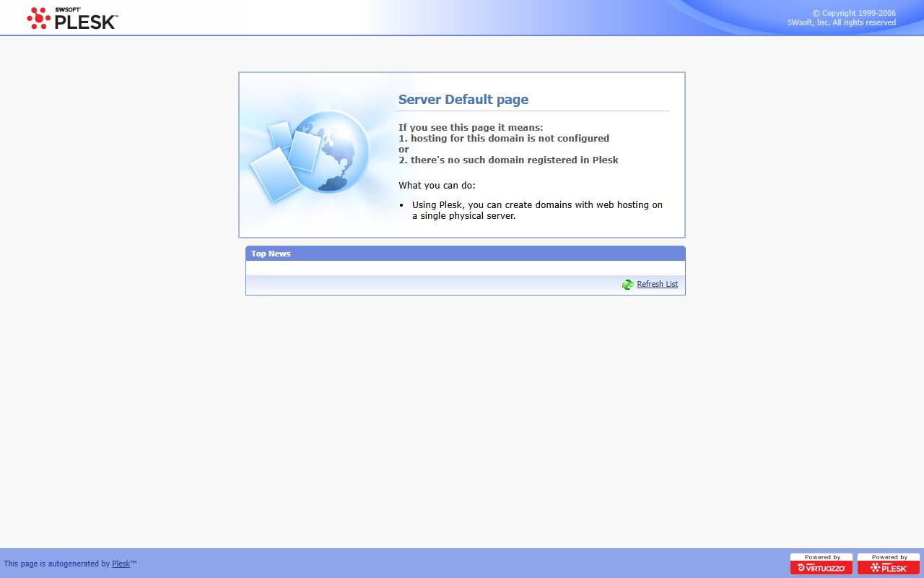The height and width of the screenshot is (578, 924).
Task: Click the green Refresh List icon
Action: tap(628, 285)
